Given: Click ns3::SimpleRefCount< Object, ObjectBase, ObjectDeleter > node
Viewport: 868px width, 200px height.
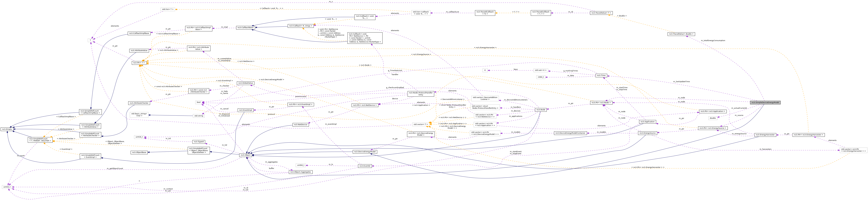Looking at the screenshot, I should (x=199, y=150).
